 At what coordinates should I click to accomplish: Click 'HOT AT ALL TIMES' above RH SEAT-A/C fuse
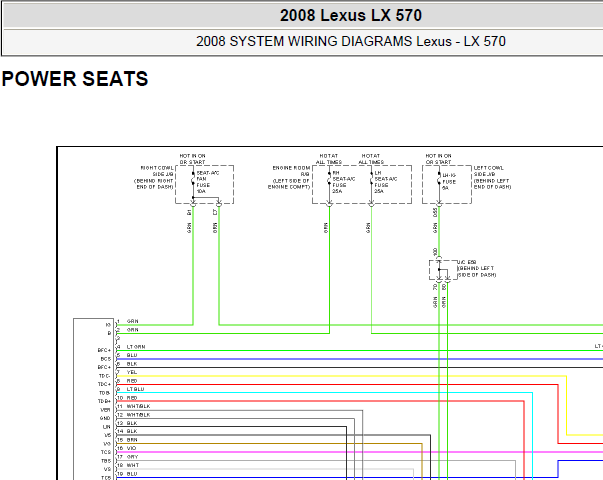(329, 159)
